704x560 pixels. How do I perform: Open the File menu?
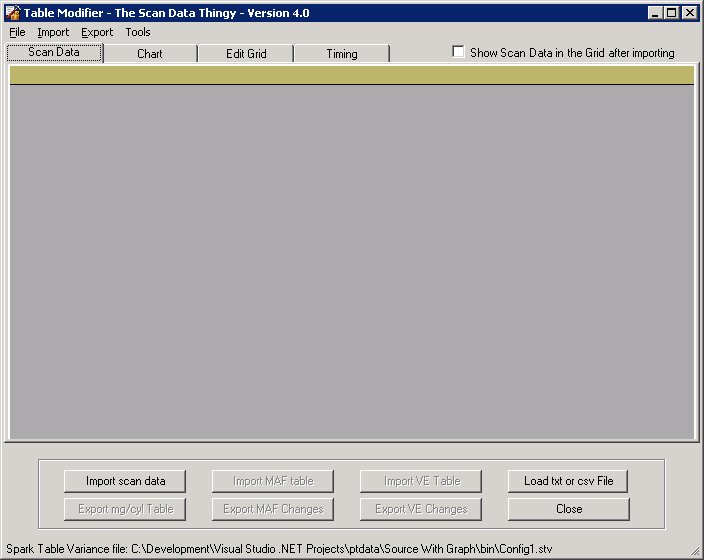point(17,32)
